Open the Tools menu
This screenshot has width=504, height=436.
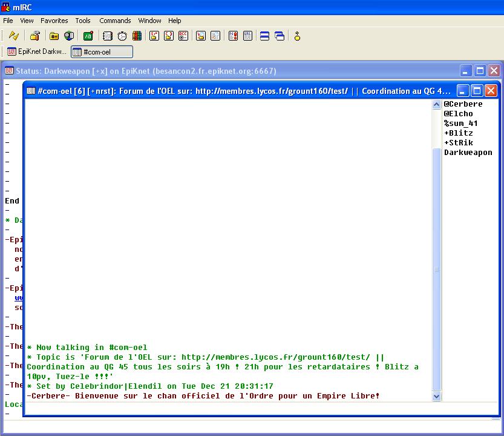[83, 21]
